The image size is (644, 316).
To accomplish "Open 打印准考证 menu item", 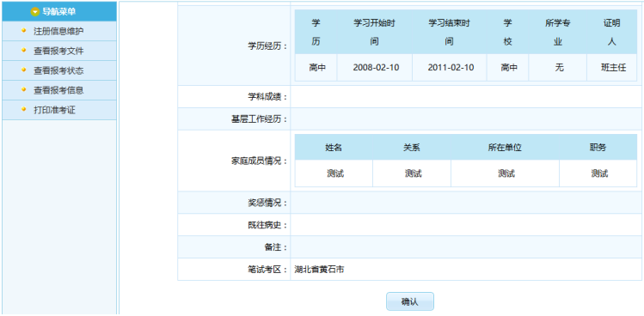I will click(55, 110).
